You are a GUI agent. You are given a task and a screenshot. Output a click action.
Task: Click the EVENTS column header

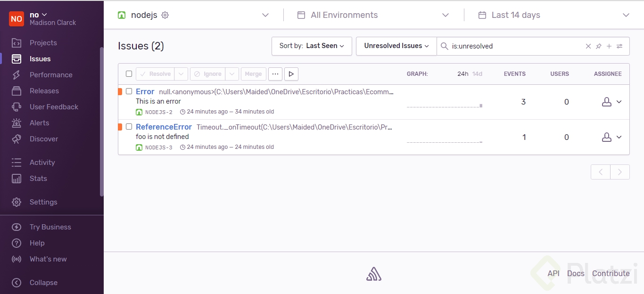click(x=515, y=74)
